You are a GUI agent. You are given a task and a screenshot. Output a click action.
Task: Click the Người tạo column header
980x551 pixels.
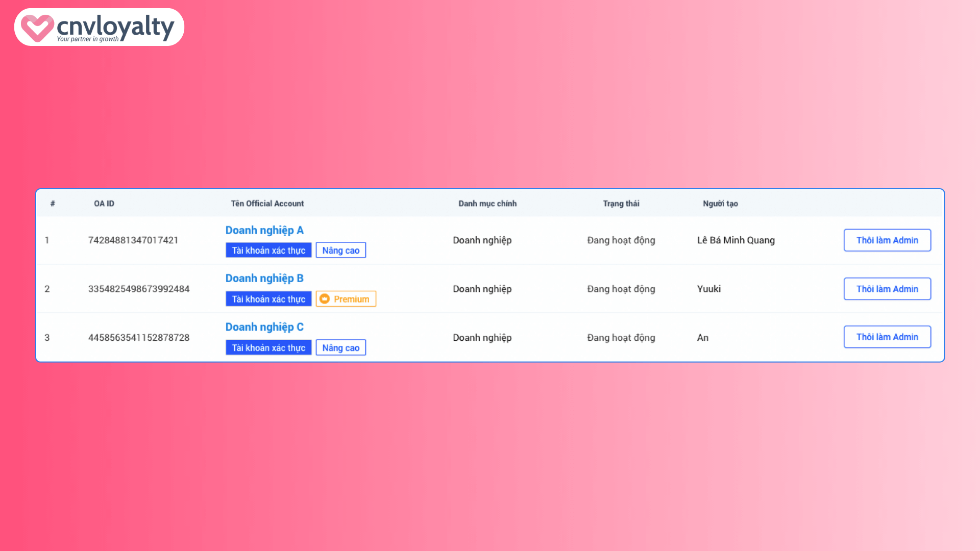click(x=720, y=203)
